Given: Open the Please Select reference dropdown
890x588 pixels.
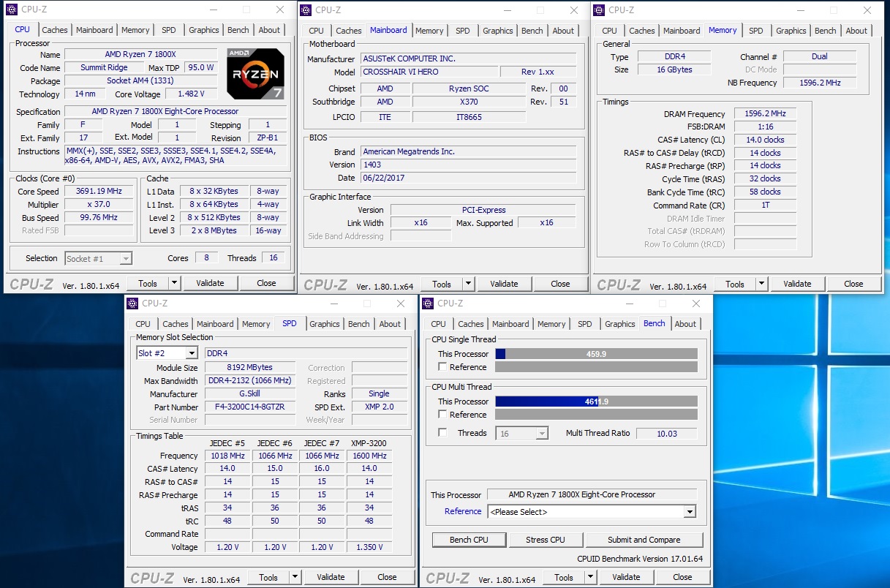Looking at the screenshot, I should click(x=592, y=512).
